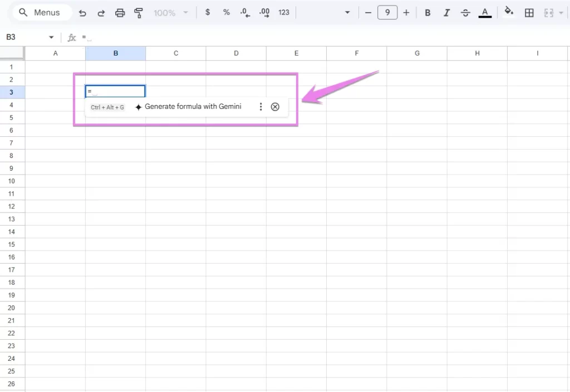
Task: Click the font size input field
Action: (387, 13)
